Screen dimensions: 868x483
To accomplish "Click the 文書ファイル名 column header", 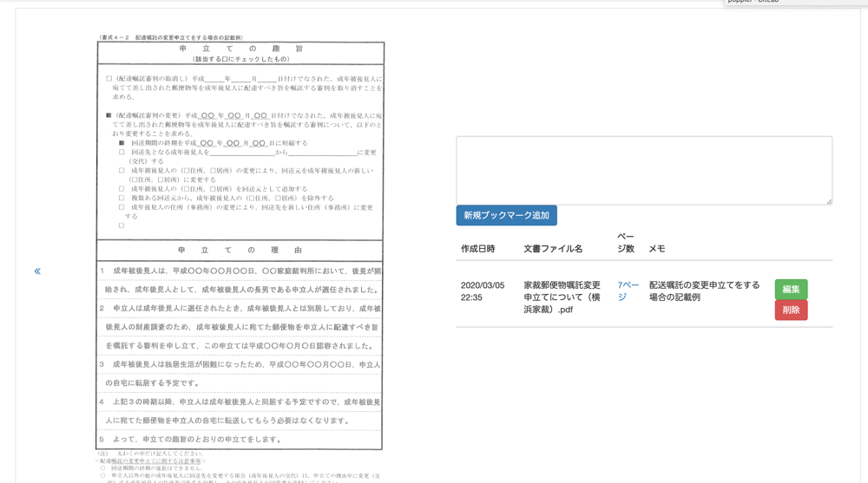I will pyautogui.click(x=553, y=249).
